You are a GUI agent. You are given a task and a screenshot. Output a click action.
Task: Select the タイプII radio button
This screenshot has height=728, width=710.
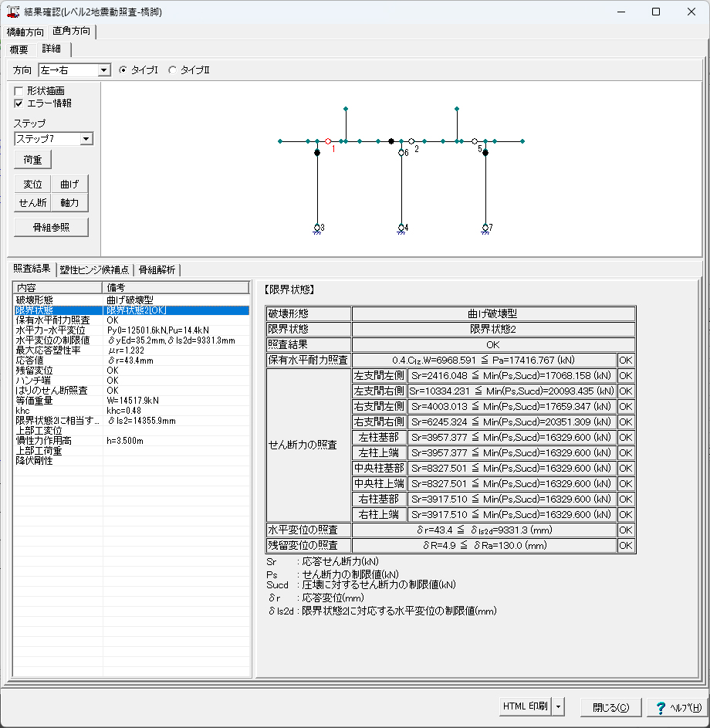pos(172,70)
